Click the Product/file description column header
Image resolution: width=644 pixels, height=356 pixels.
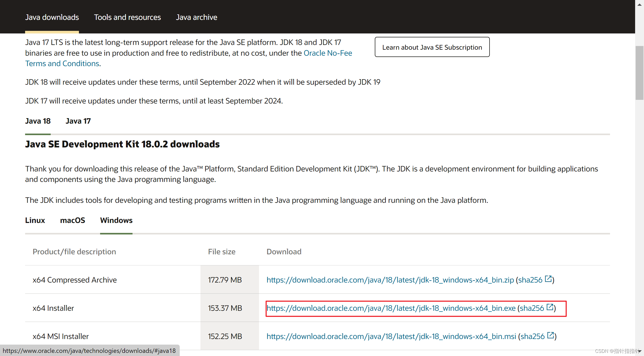click(74, 252)
